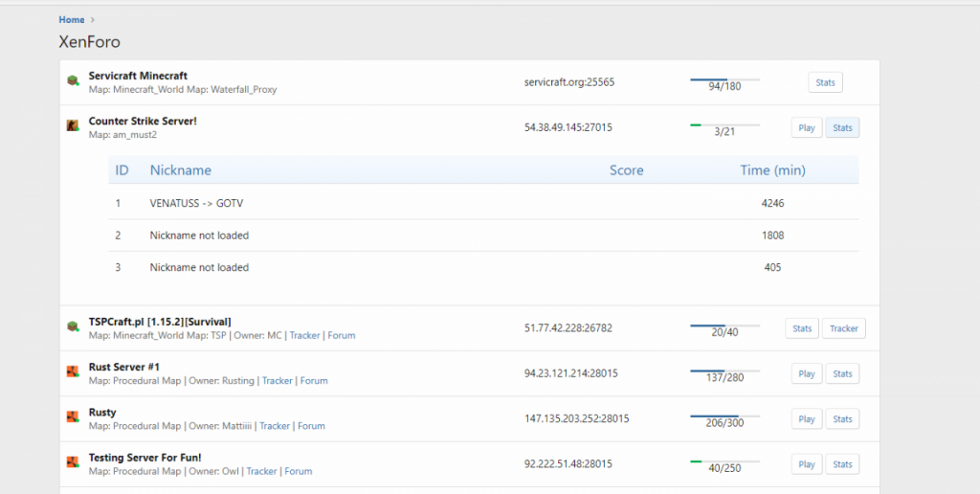This screenshot has width=980, height=494.
Task: Click the TSPCraft.pl [1.15.2][Survival] title
Action: click(x=160, y=322)
